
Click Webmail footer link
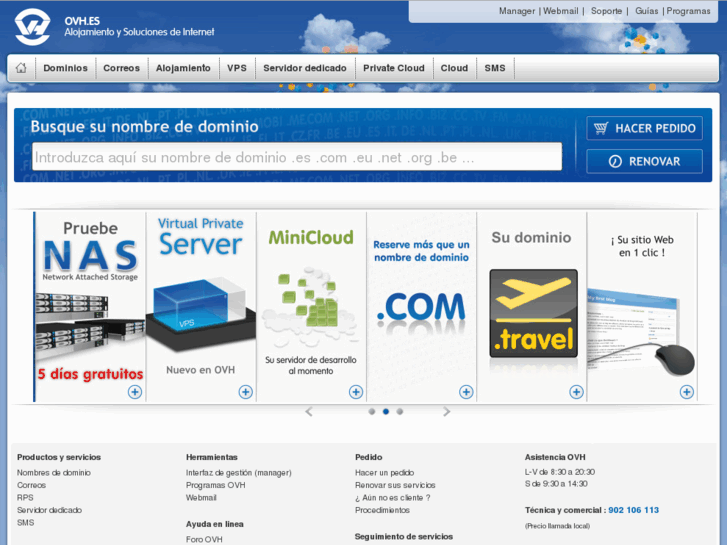click(x=201, y=498)
